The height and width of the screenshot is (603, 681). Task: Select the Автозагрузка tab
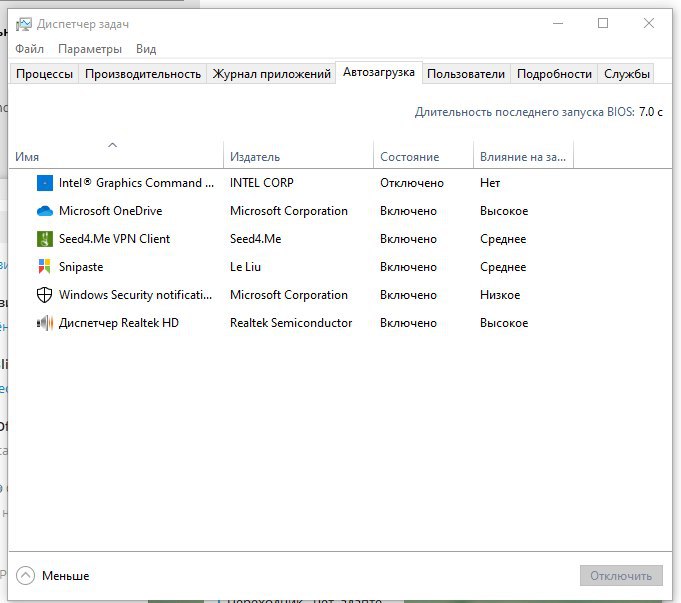coord(379,72)
